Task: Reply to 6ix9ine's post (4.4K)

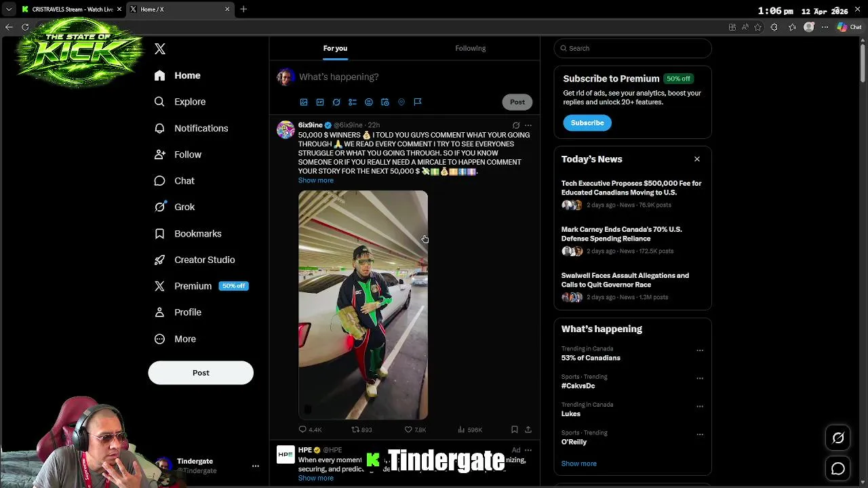Action: coord(310,430)
